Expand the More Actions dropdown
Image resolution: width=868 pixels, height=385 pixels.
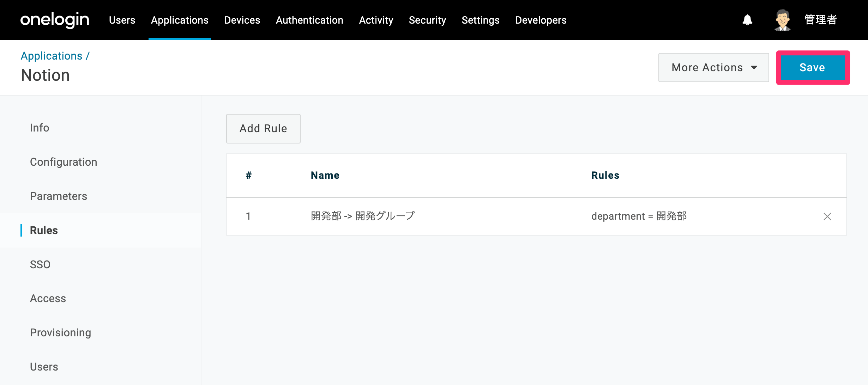pos(713,68)
